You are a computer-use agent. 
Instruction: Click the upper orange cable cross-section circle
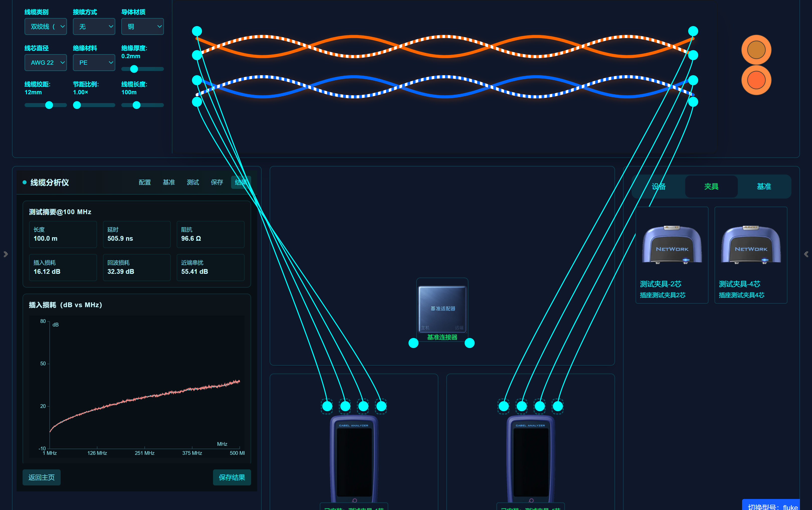[x=756, y=50]
